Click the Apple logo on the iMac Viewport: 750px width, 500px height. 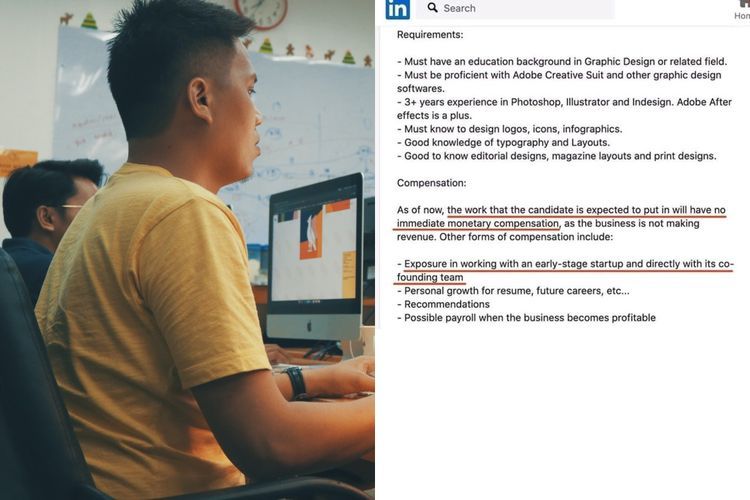pyautogui.click(x=309, y=327)
